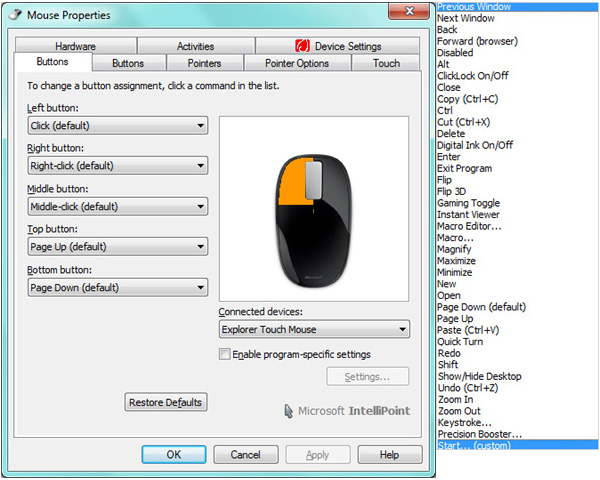Select Zoom In in the list
The height and width of the screenshot is (480, 600).
517,399
